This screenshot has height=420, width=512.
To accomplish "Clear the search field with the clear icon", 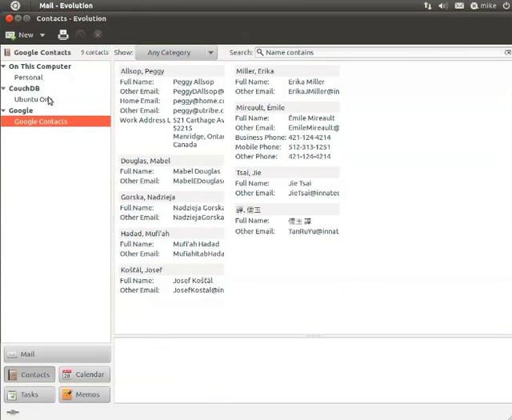I will (508, 53).
